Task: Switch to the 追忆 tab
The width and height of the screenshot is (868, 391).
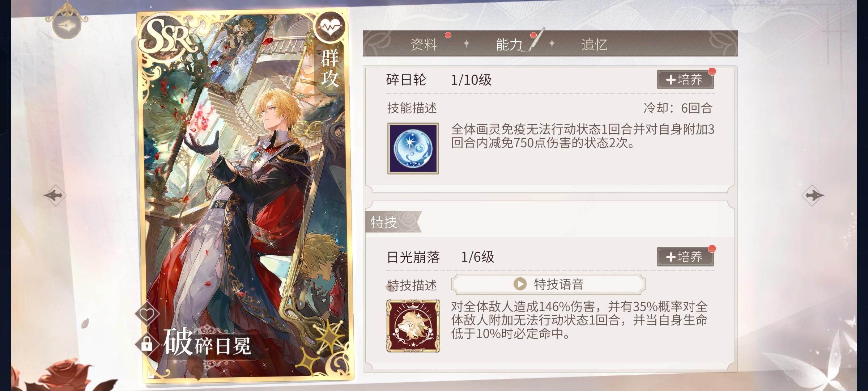Action: [594, 45]
